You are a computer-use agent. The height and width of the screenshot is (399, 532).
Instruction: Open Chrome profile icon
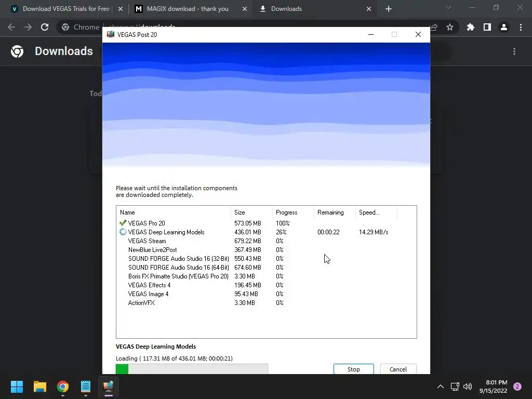coord(504,27)
